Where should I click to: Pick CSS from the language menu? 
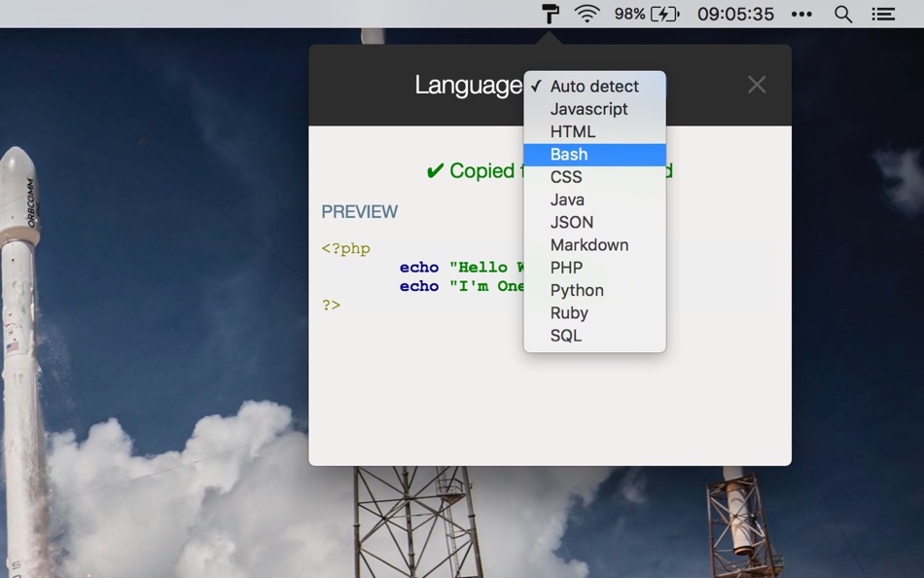click(x=594, y=177)
